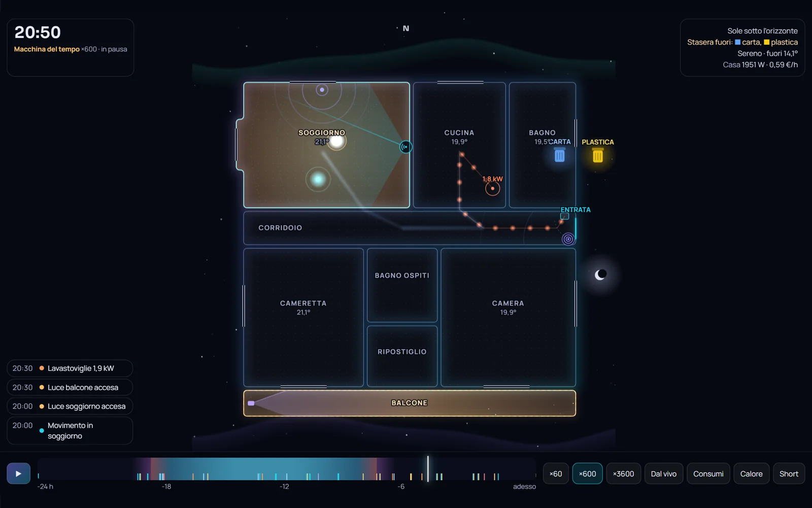This screenshot has width=812, height=508.
Task: Select the BALCONE area
Action: (410, 403)
